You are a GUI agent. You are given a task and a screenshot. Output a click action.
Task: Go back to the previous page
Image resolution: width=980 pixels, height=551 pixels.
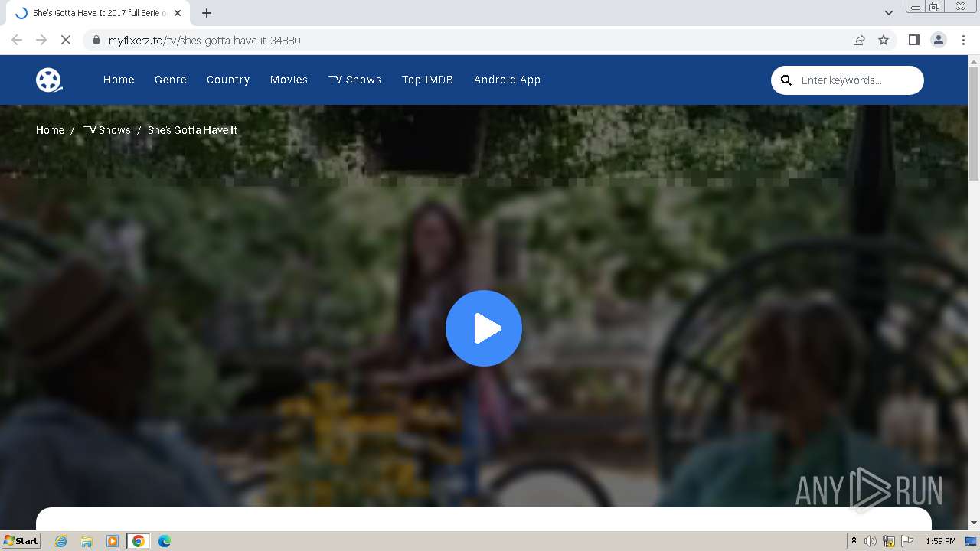coord(17,40)
